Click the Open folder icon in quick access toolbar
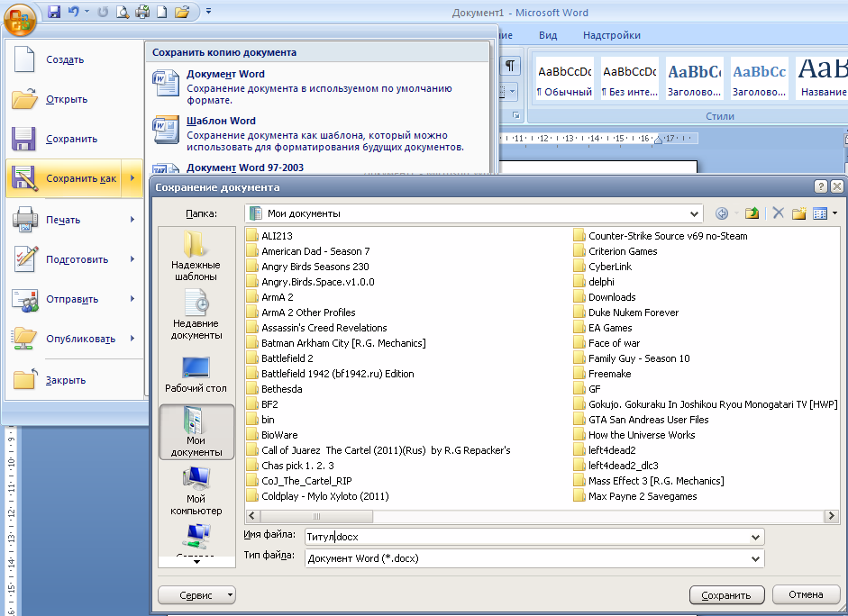Viewport: 848px width, 616px height. pos(182,12)
